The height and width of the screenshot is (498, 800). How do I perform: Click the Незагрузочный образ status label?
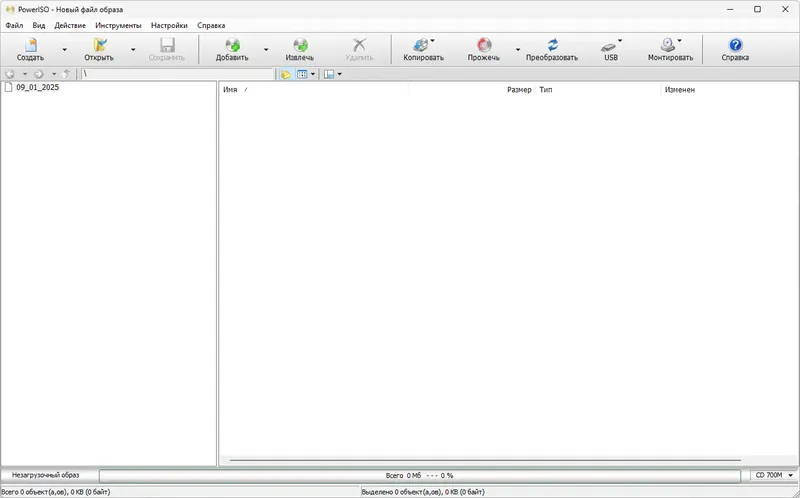click(x=46, y=475)
